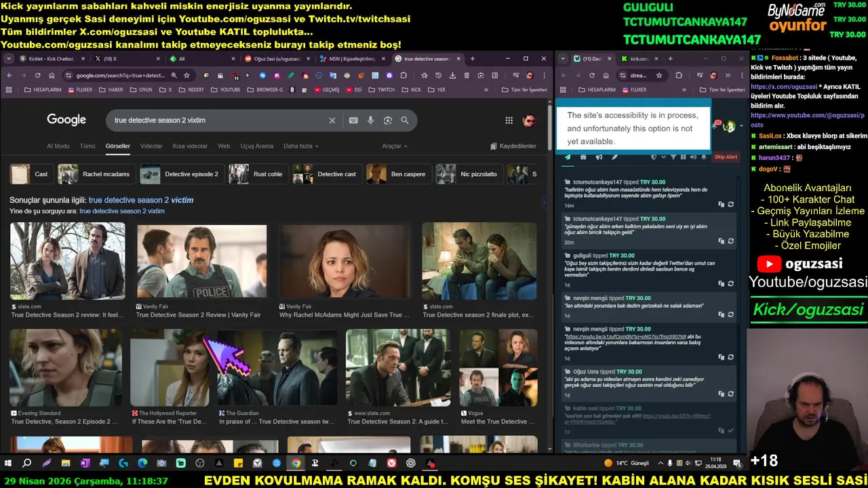Select the Rust cohle filter chip
This screenshot has width=868, height=488.
(258, 174)
